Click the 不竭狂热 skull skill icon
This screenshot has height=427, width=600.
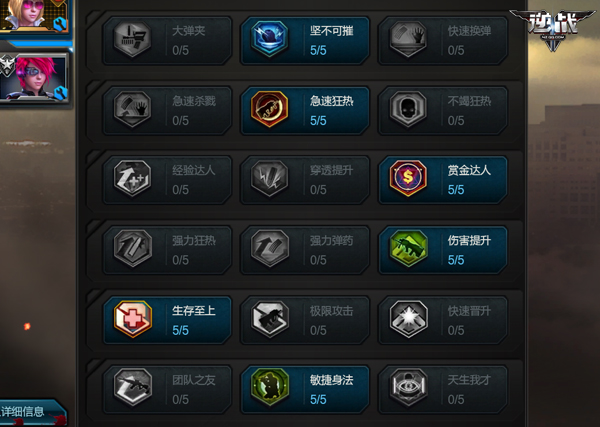(408, 109)
